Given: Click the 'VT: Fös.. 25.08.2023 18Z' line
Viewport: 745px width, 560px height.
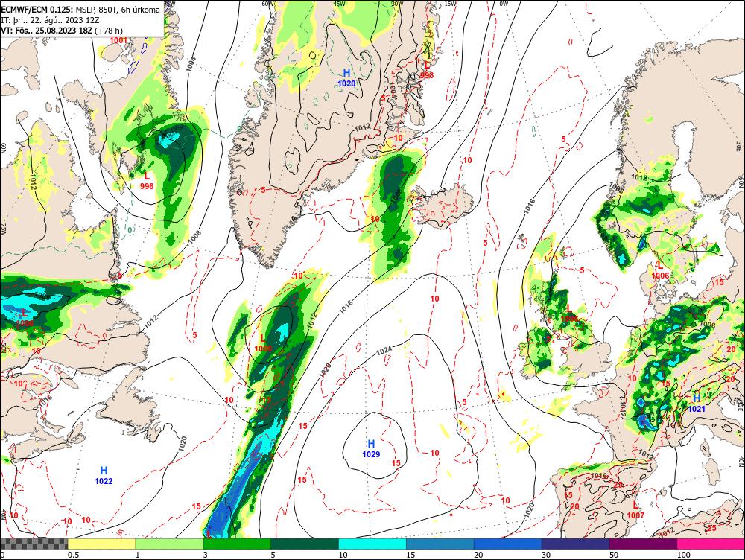Looking at the screenshot, I should (x=61, y=31).
